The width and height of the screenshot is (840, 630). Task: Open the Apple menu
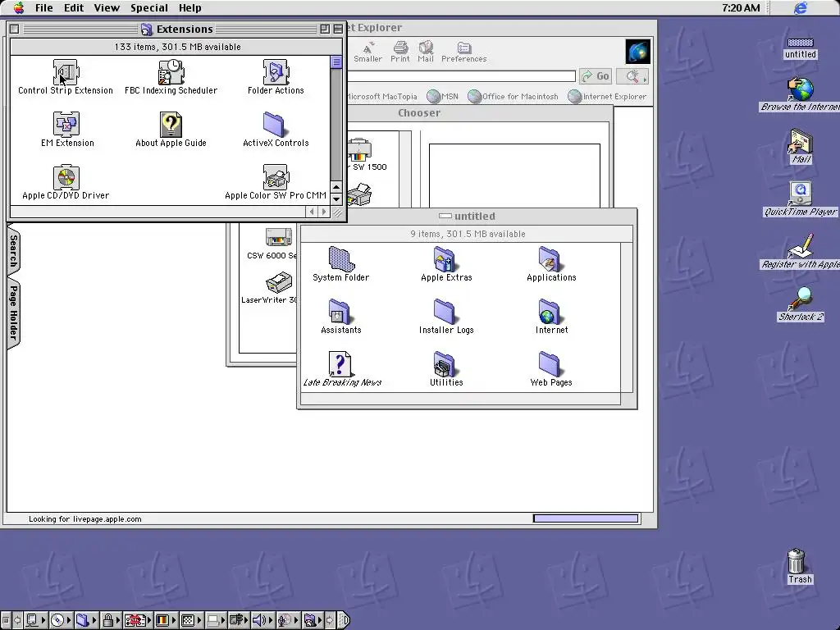pyautogui.click(x=19, y=7)
